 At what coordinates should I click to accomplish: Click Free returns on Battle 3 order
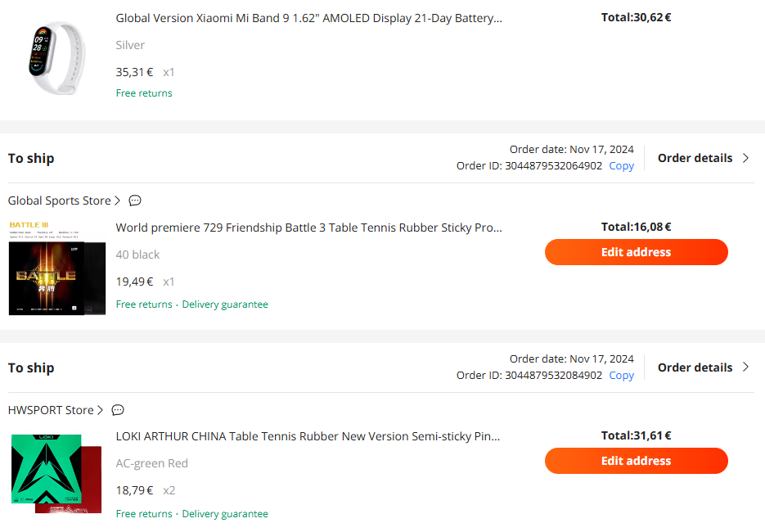(x=144, y=304)
